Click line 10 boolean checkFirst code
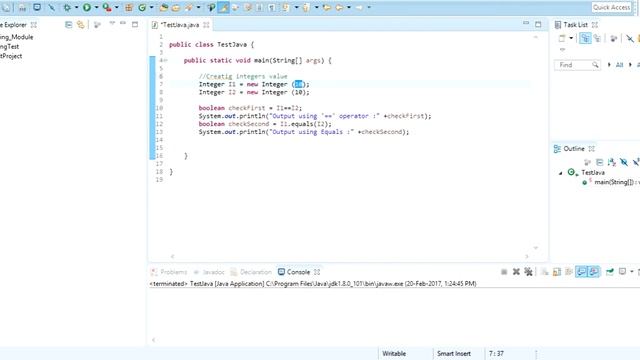Viewport: 640px width, 360px height. click(x=250, y=108)
